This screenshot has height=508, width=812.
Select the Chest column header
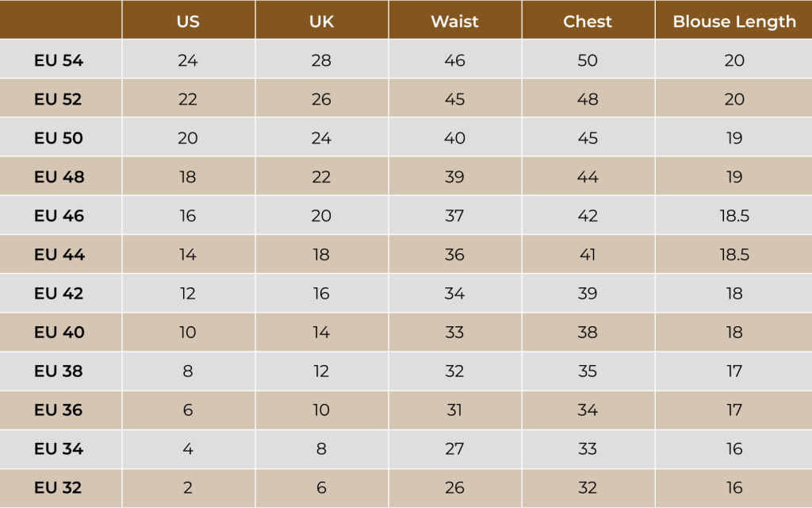pyautogui.click(x=588, y=21)
